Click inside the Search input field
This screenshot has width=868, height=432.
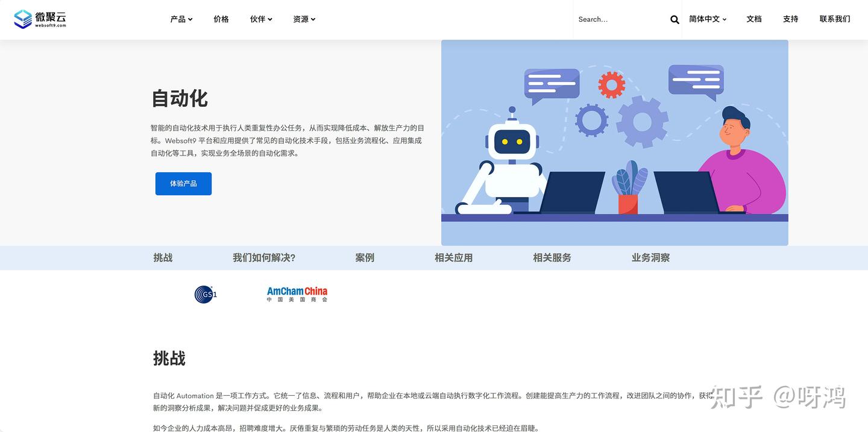click(x=609, y=19)
